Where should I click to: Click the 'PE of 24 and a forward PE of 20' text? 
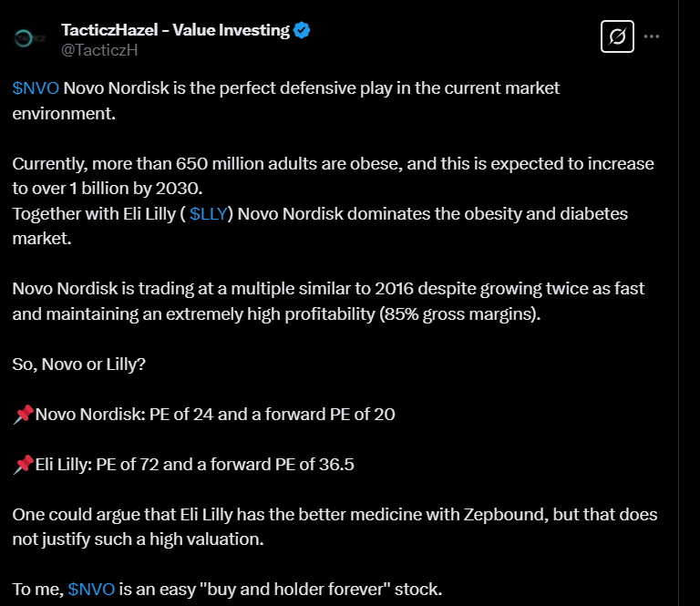click(x=273, y=415)
